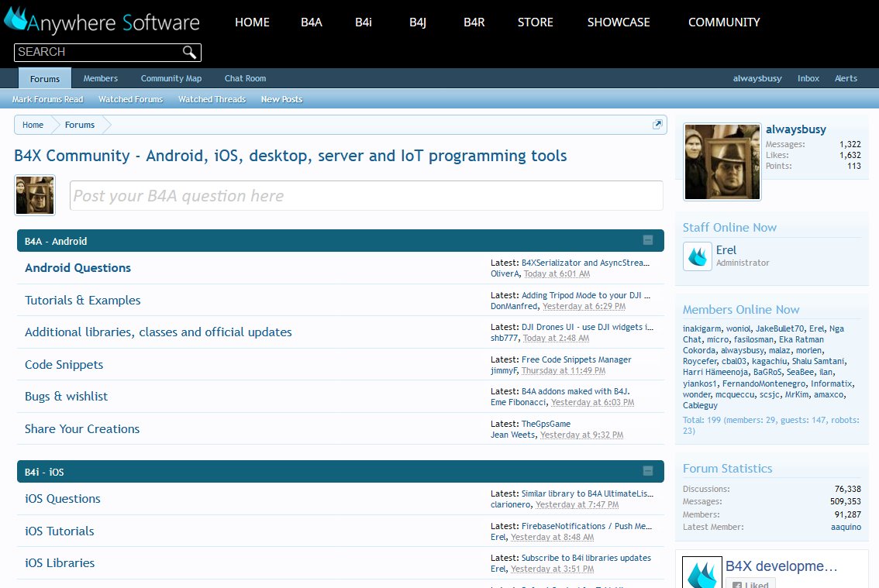Click Erel's staff avatar icon
This screenshot has width=879, height=588.
[x=698, y=256]
